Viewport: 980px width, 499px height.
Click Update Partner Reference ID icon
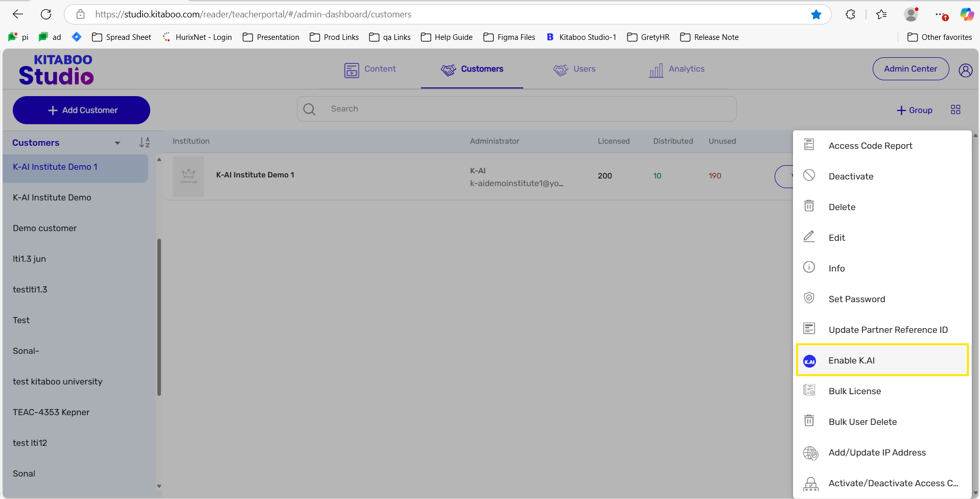pos(809,328)
